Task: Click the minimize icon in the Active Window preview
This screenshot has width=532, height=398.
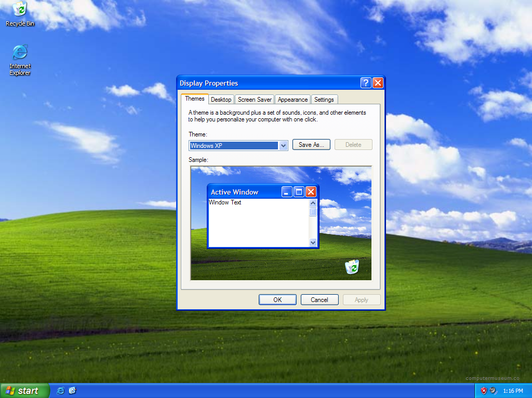Action: tap(286, 191)
